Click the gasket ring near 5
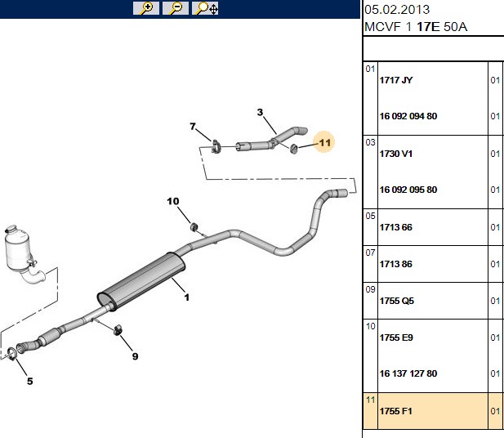The height and width of the screenshot is (438, 504). (11, 354)
